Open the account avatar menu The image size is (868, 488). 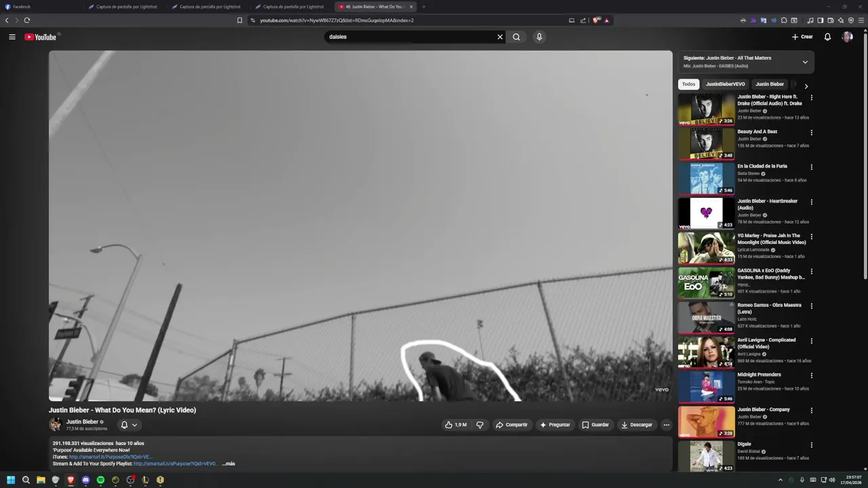click(x=847, y=37)
